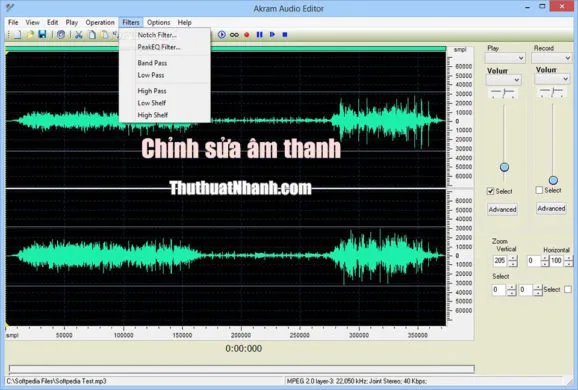Image resolution: width=578 pixels, height=390 pixels.
Task: Click the Save floppy disk icon
Action: pyautogui.click(x=42, y=35)
